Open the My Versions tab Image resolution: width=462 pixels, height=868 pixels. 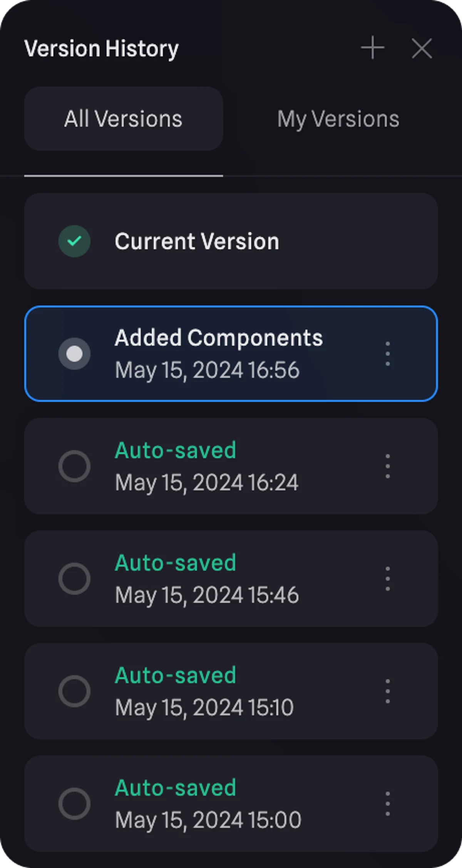338,119
